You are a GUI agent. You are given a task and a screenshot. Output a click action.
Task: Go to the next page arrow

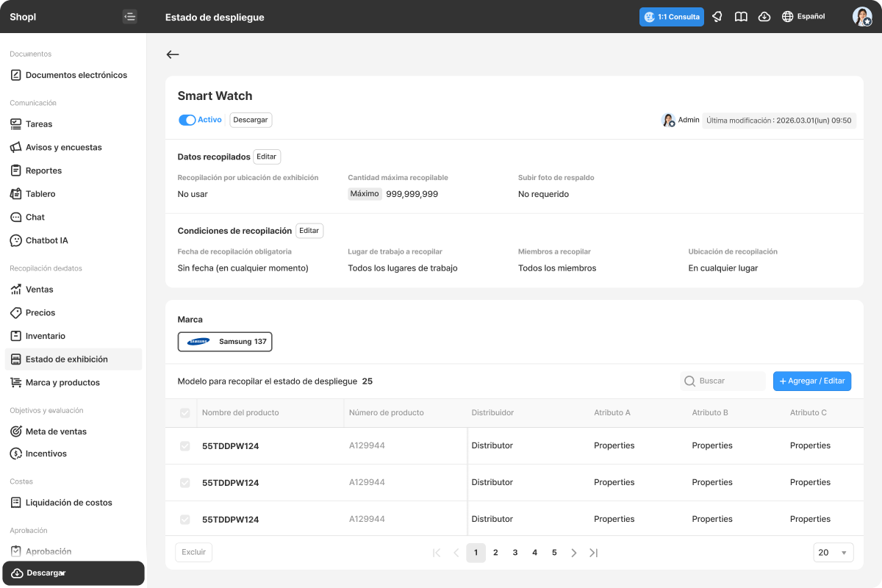pos(574,553)
